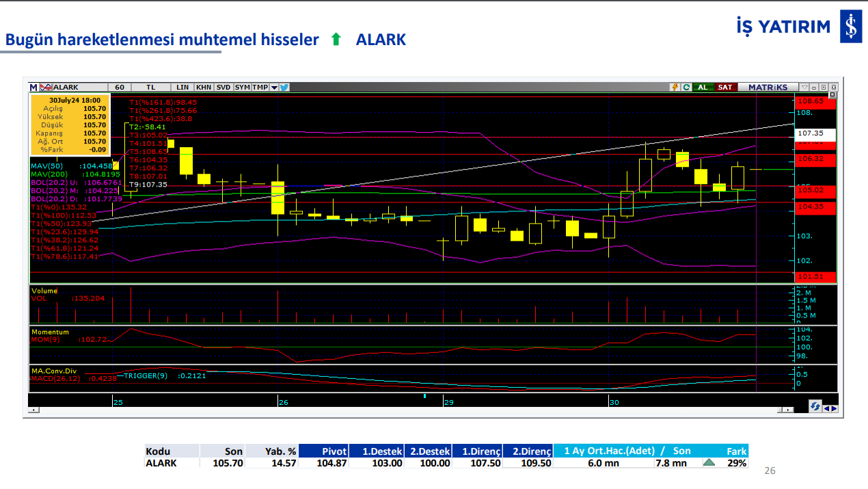Click the Matriks M logo icon

tap(33, 88)
